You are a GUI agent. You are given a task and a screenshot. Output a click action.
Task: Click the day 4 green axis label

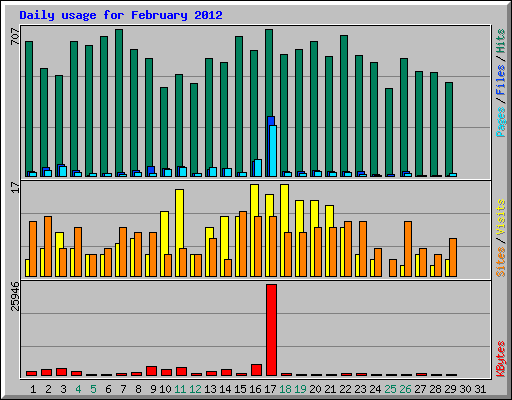(x=78, y=389)
